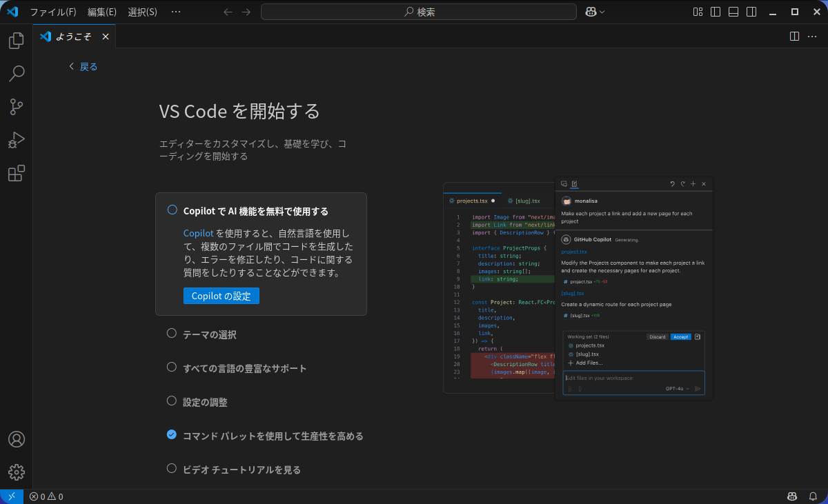Select the ようこそ tab
This screenshot has width=828, height=504.
[72, 36]
